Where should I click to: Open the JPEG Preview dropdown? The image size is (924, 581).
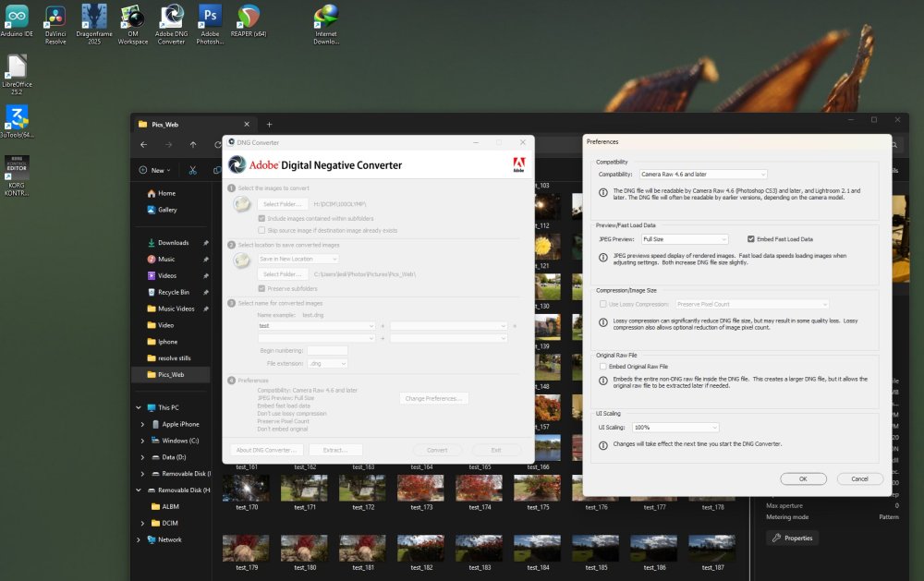point(685,239)
